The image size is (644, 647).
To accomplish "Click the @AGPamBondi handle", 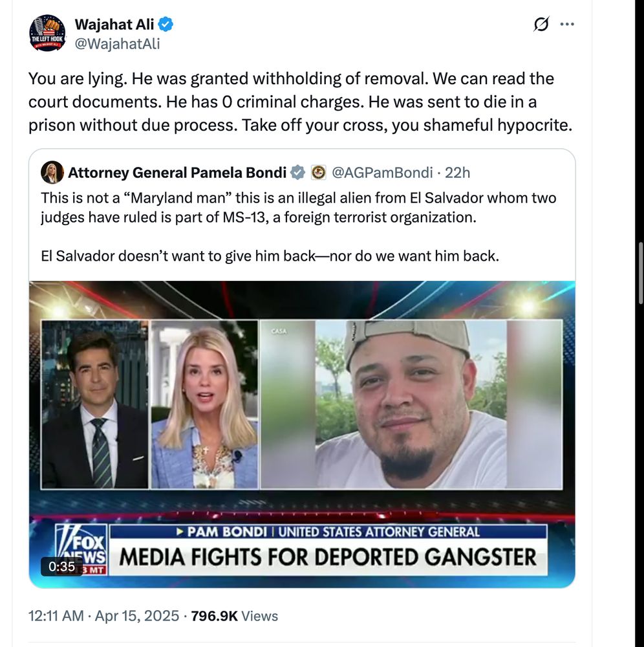I will click(x=382, y=173).
